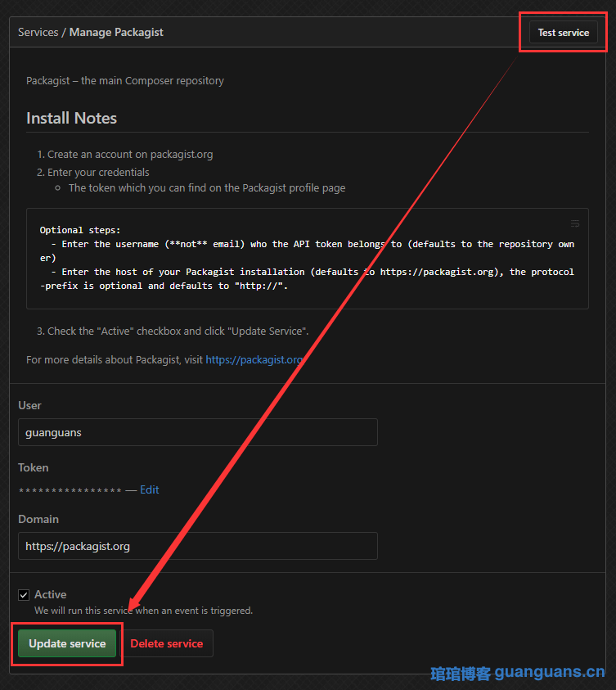Click the green Update service button
The width and height of the screenshot is (616, 690).
[67, 643]
